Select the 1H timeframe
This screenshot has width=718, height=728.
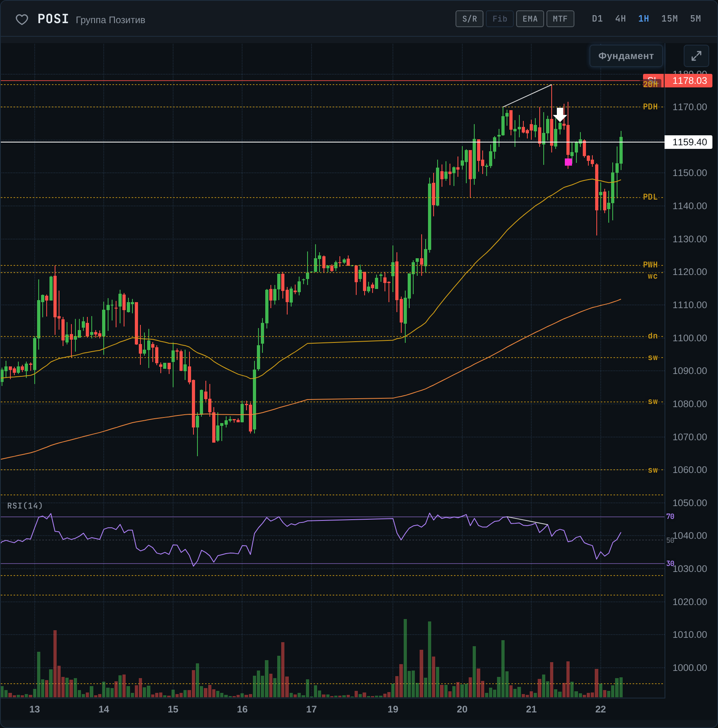643,19
